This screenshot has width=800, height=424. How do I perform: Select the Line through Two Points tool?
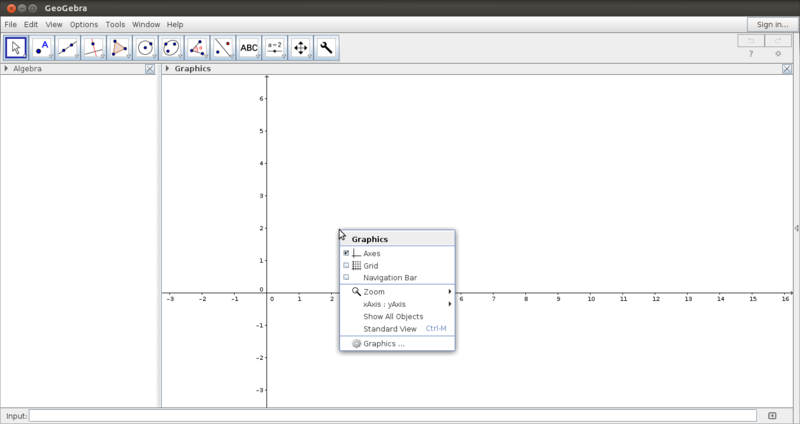pyautogui.click(x=67, y=48)
